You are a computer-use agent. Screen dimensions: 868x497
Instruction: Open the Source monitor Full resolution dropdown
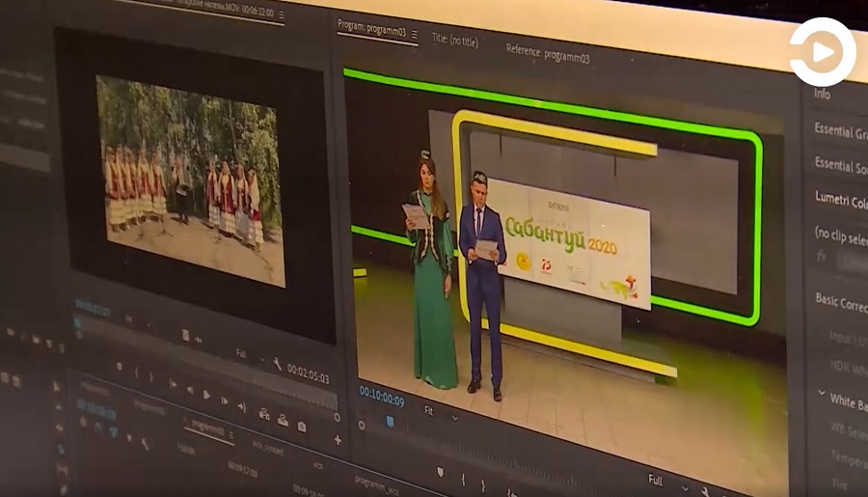[250, 356]
